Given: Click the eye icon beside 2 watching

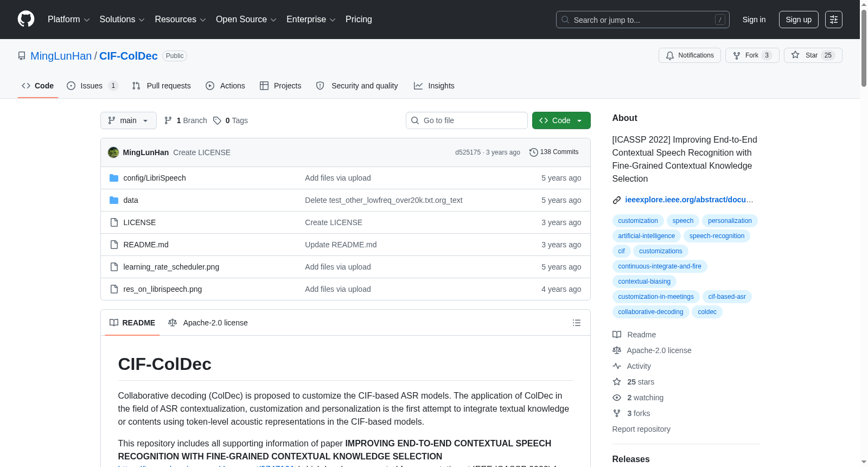Looking at the screenshot, I should [x=617, y=398].
